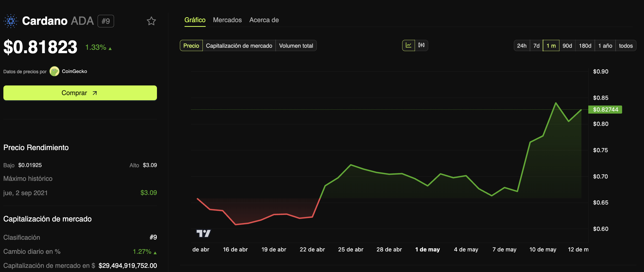Set chart range to 1 año

(605, 46)
